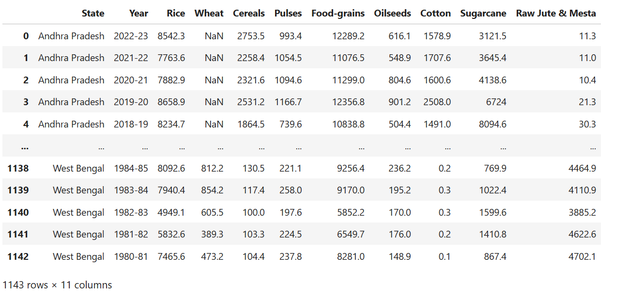Select the Food-grains column header
This screenshot has width=644, height=301.
click(x=338, y=14)
